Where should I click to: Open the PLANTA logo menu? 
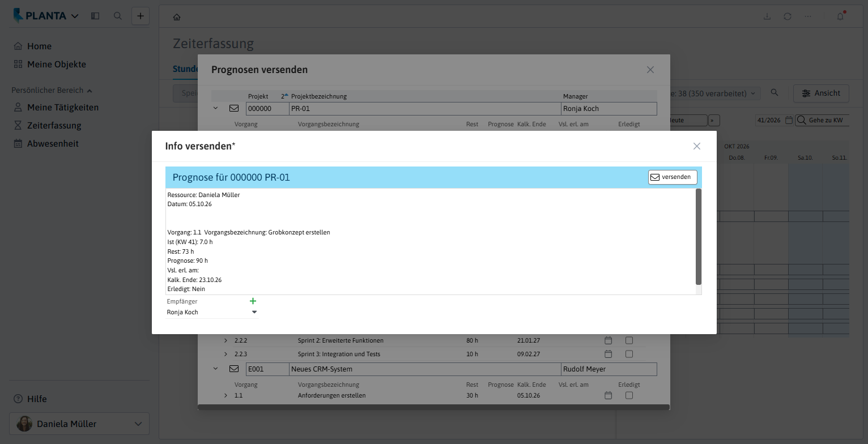pos(46,16)
